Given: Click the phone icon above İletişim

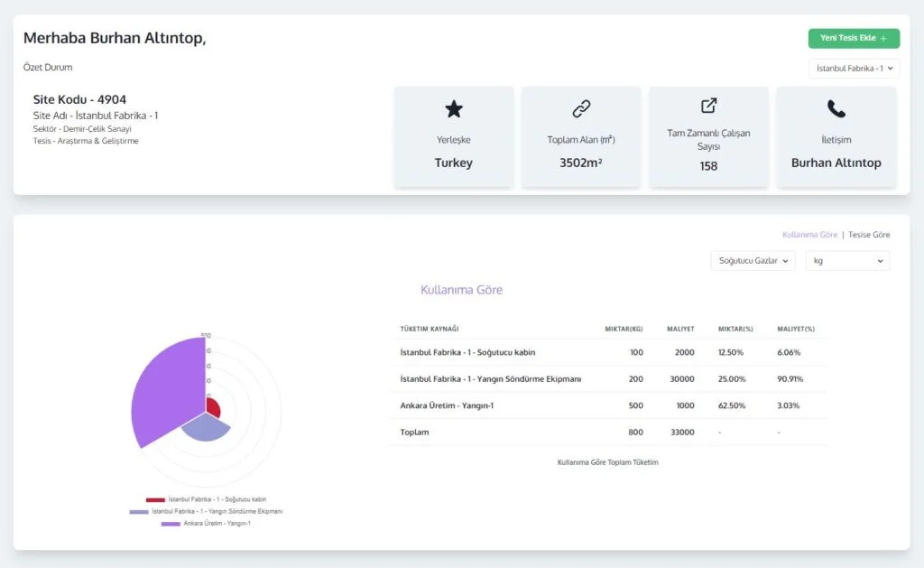Looking at the screenshot, I should coord(836,109).
